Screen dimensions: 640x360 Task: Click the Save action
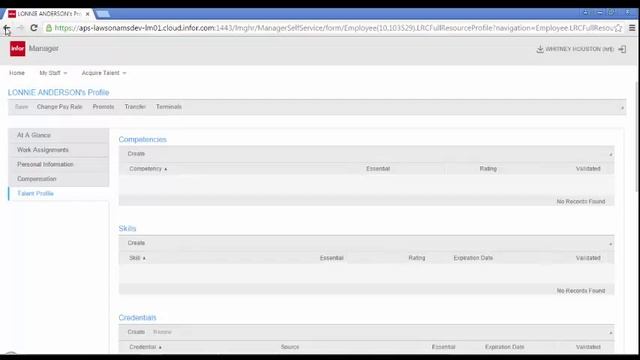21,107
